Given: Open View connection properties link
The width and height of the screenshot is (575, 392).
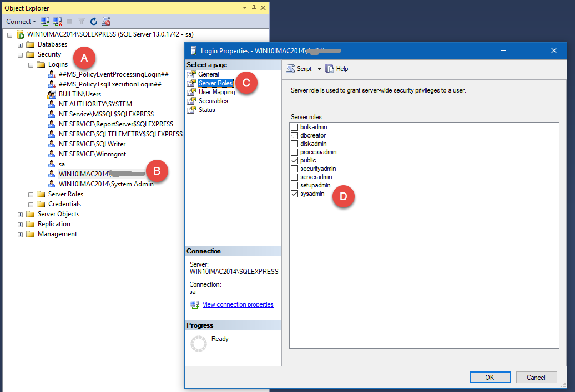Looking at the screenshot, I should 238,304.
